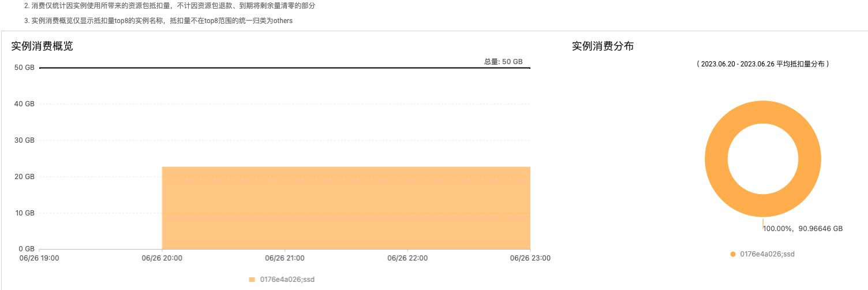Viewport: 868px width, 290px height.
Task: Click the 06/26 23:00 x-axis label
Action: pos(530,258)
